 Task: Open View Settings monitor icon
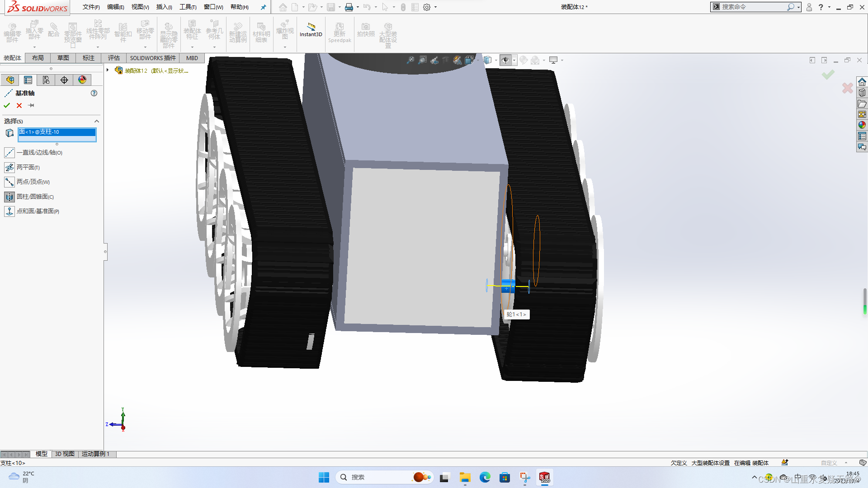click(x=553, y=60)
